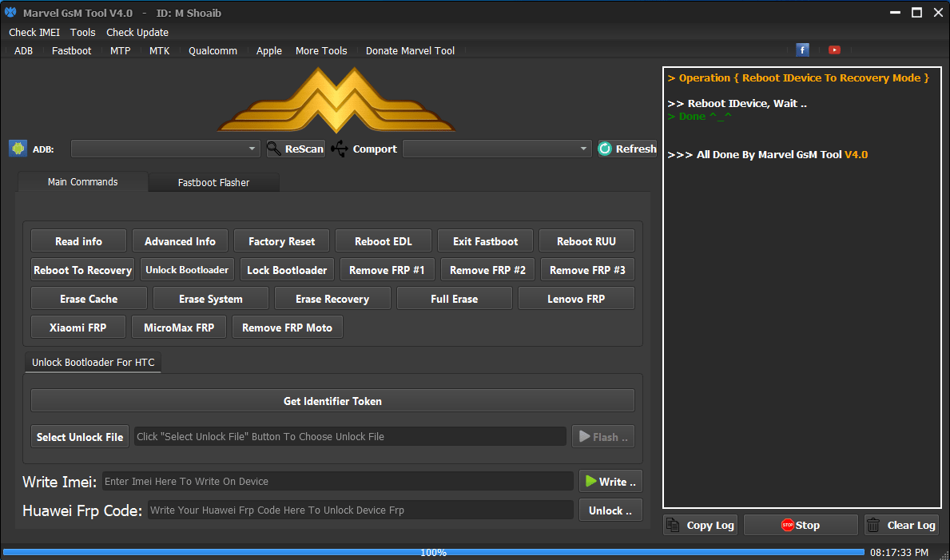
Task: Expand the Comport selection dropdown
Action: (583, 148)
